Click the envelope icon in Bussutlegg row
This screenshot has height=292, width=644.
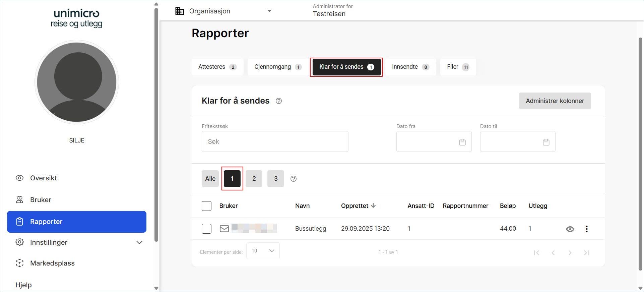(x=224, y=229)
